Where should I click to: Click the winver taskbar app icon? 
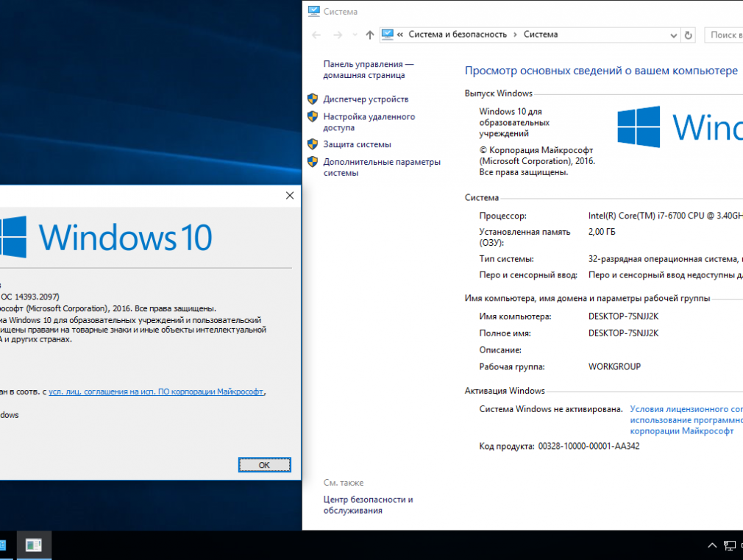coord(34,545)
